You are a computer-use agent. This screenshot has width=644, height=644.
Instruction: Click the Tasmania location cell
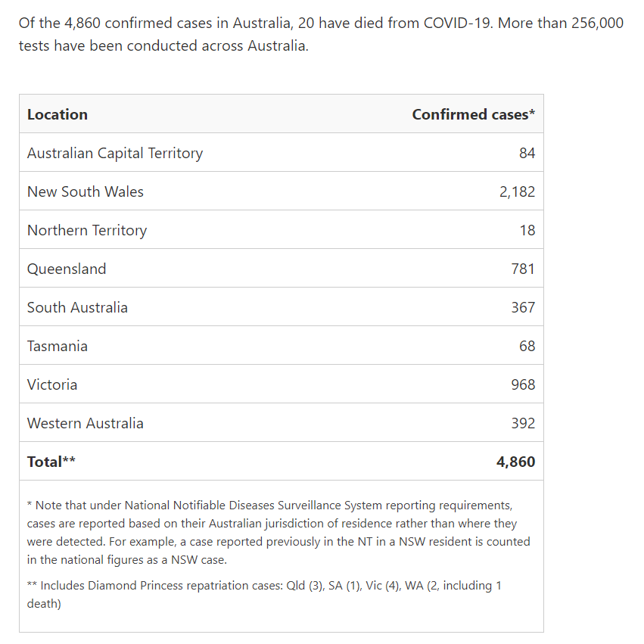point(58,347)
